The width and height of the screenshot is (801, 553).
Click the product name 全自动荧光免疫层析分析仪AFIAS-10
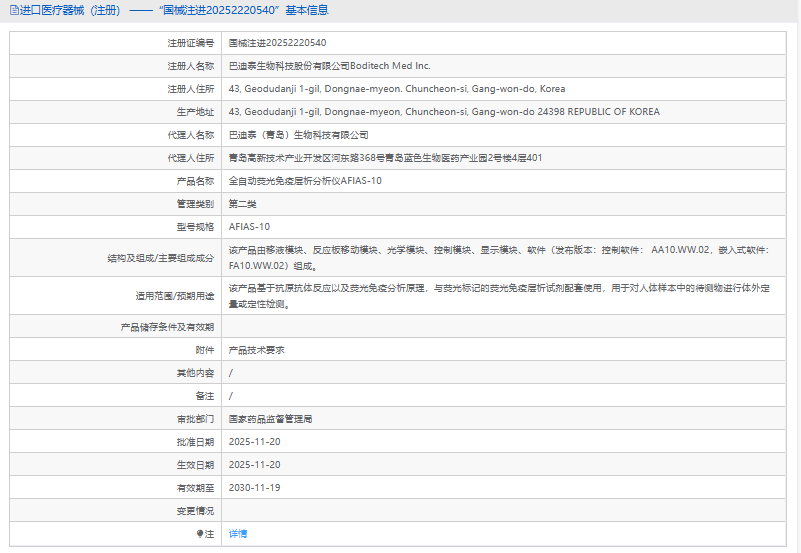coord(305,181)
